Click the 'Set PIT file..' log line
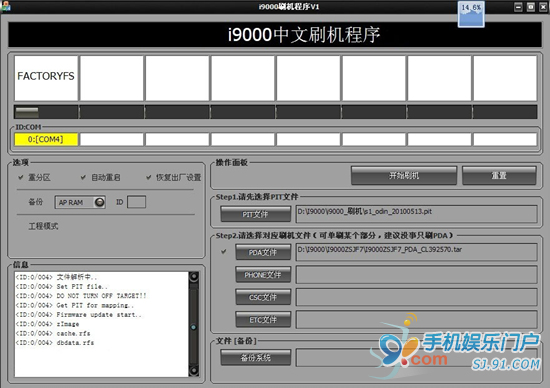550x388 pixels. (62, 287)
